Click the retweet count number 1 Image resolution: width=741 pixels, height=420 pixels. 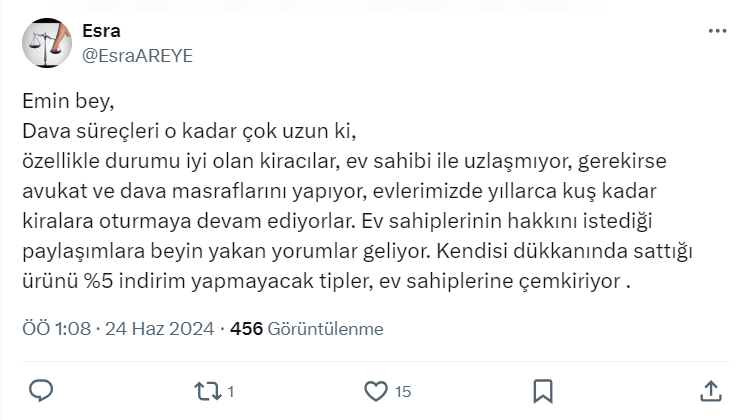[x=231, y=391]
